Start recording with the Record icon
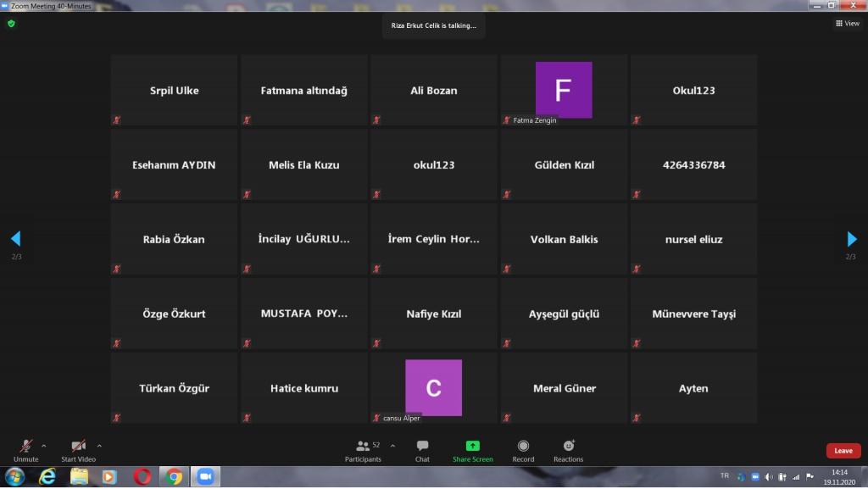Image resolution: width=868 pixels, height=500 pixels. click(523, 447)
